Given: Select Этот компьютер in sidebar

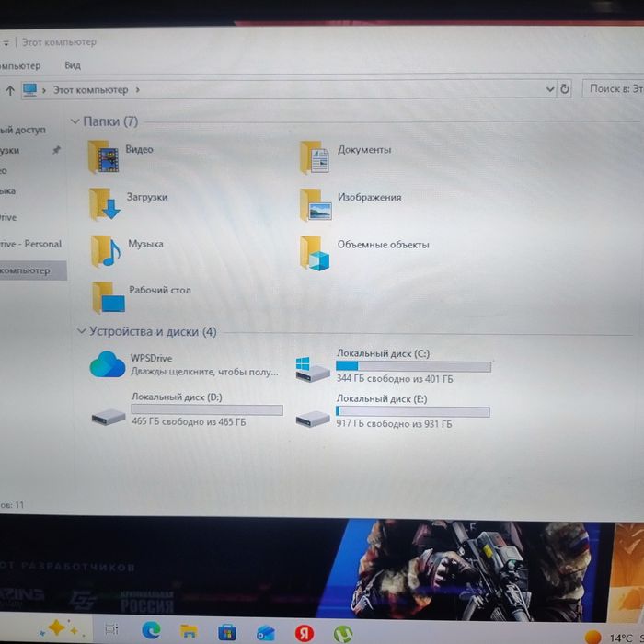Looking at the screenshot, I should [x=33, y=270].
